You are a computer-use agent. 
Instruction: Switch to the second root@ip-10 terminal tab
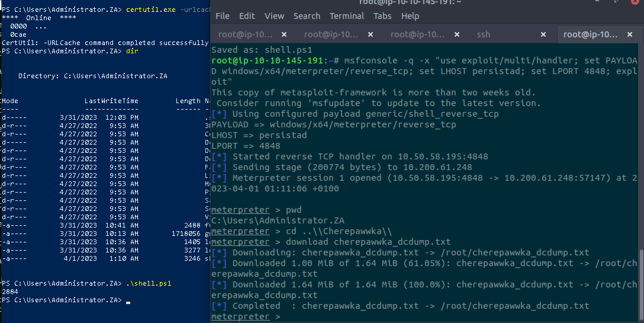pos(331,34)
